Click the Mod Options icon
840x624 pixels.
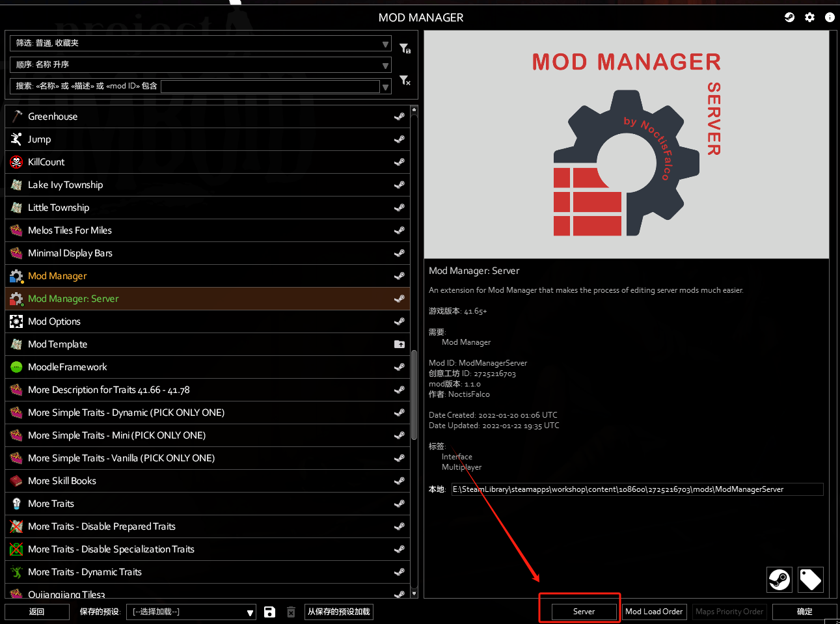pos(16,321)
